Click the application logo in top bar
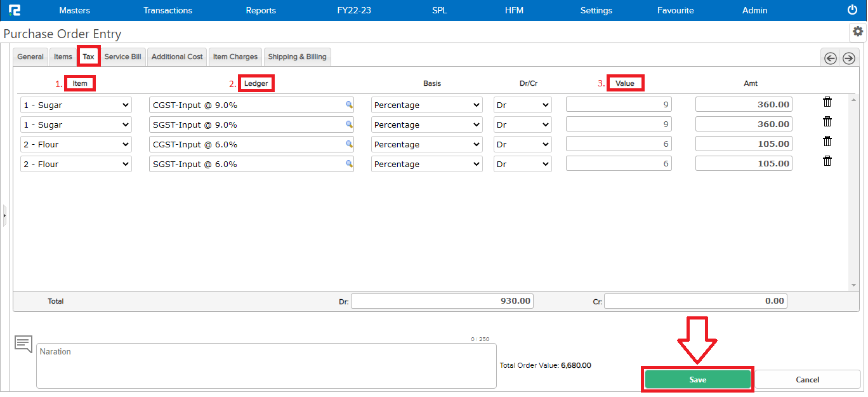 pos(14,10)
